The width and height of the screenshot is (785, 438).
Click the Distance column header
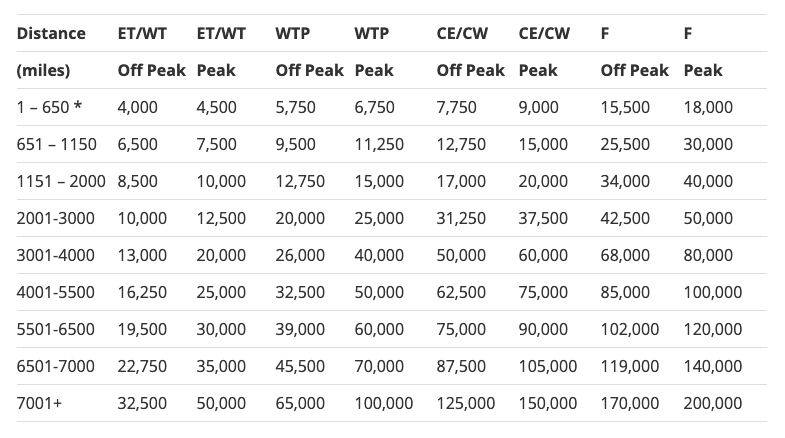click(x=51, y=34)
